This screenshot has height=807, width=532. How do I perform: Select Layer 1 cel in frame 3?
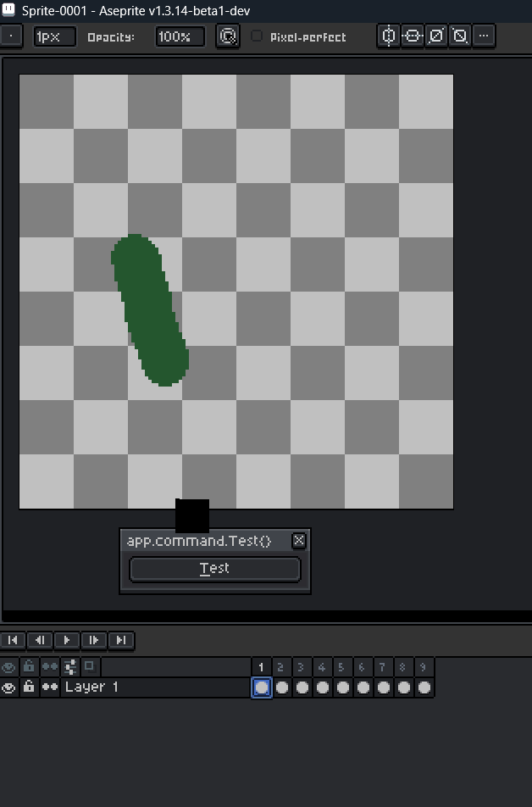[302, 687]
